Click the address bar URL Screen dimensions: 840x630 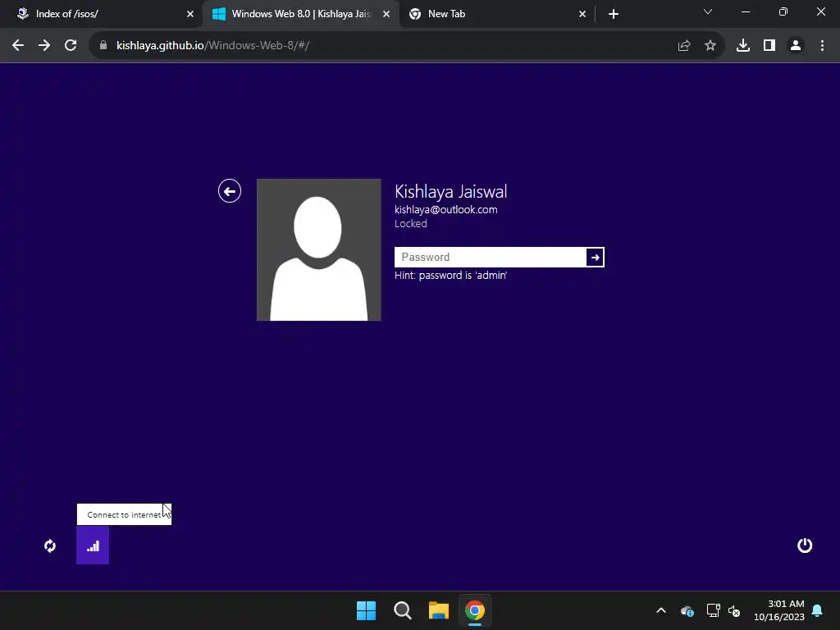coord(212,46)
